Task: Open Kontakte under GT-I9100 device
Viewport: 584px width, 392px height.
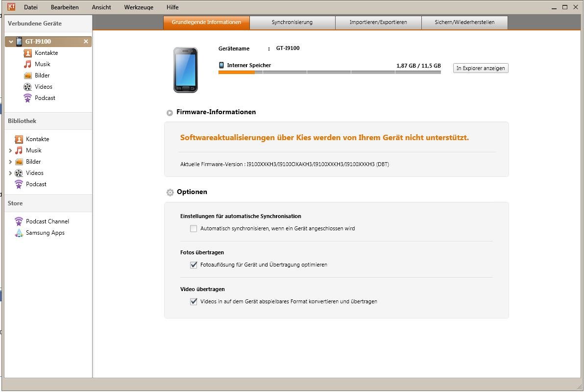Action: (x=46, y=53)
